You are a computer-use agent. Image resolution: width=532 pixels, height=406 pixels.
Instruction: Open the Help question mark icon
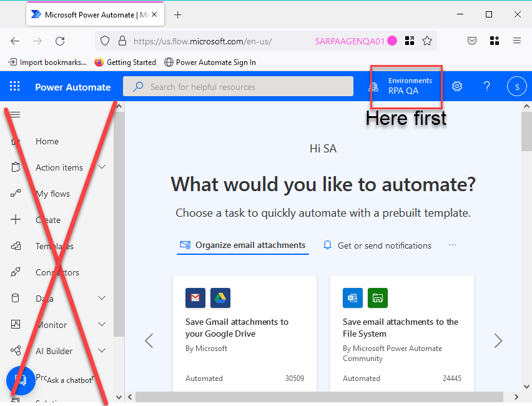click(x=486, y=86)
